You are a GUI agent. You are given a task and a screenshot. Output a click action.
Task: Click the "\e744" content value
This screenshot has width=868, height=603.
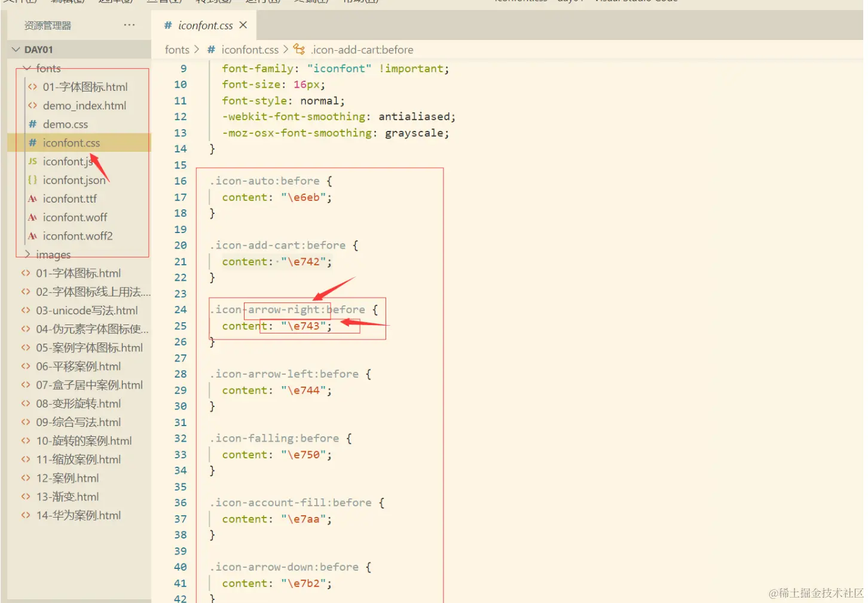pyautogui.click(x=303, y=390)
